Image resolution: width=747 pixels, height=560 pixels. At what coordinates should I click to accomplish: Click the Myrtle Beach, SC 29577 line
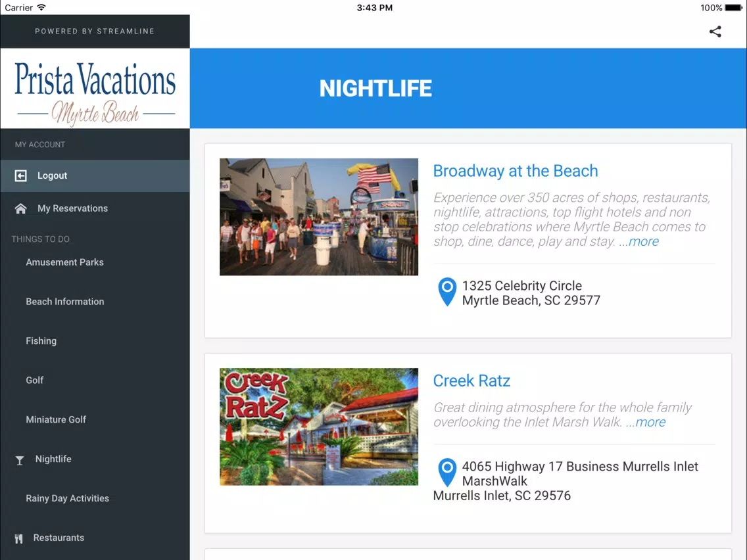coord(531,300)
